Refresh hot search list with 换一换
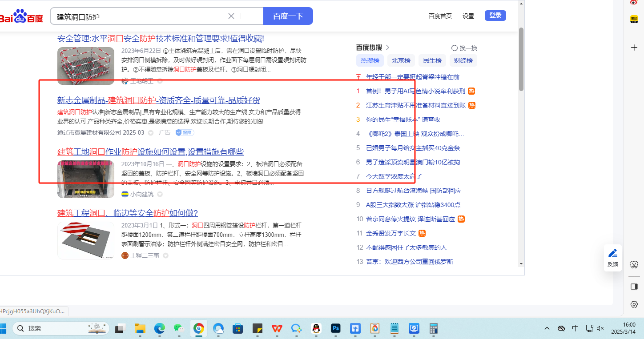Image resolution: width=644 pixels, height=339 pixels. [x=464, y=48]
